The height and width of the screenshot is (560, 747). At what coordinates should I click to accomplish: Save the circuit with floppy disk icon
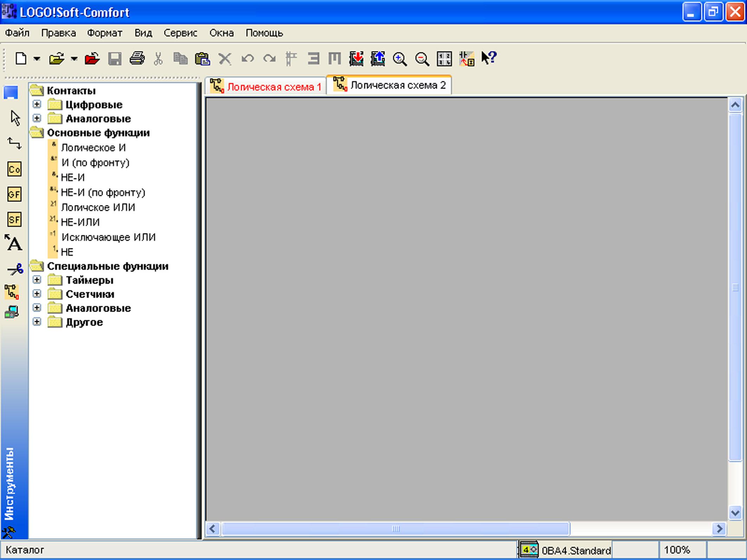coord(115,58)
